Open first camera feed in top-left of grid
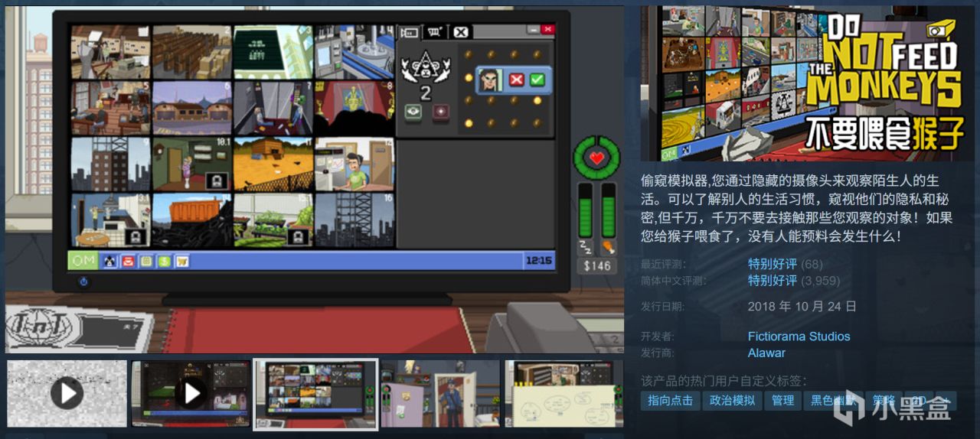Image resolution: width=980 pixels, height=439 pixels. (x=110, y=52)
